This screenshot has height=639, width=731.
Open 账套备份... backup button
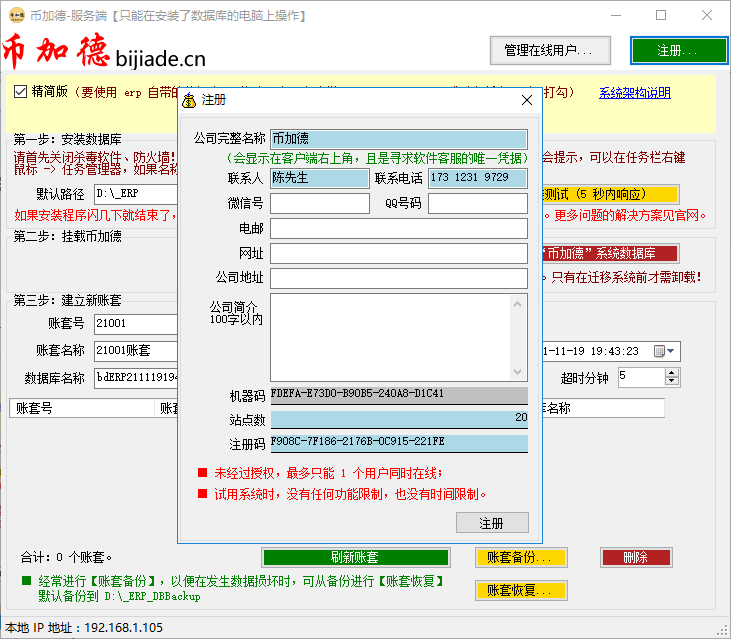520,557
